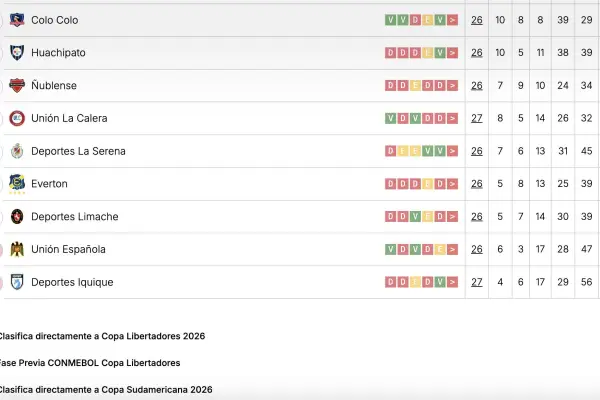Open Everton's matches played link 26
This screenshot has width=600, height=400.
point(477,184)
